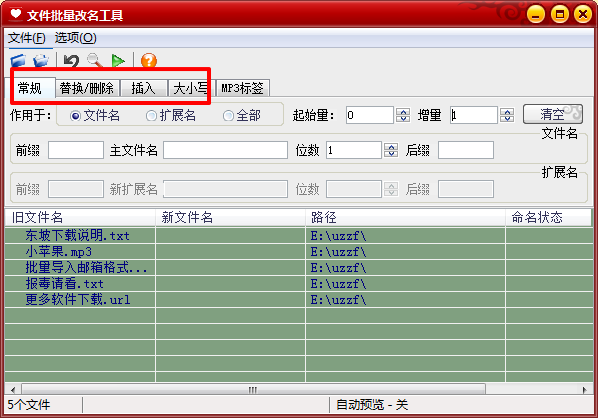Screen dimensions: 598x418
Task: Increase 起始量 with its up arrow
Action: click(403, 111)
